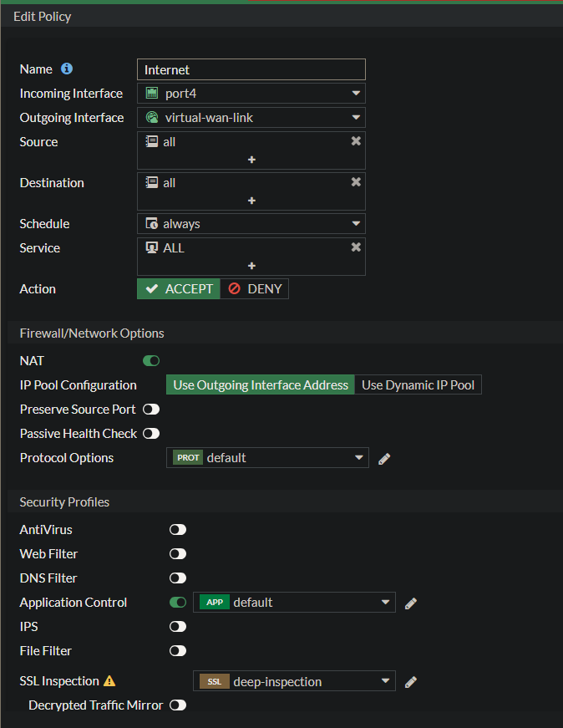Set policy action to DENY
The width and height of the screenshot is (563, 728).
tap(256, 289)
